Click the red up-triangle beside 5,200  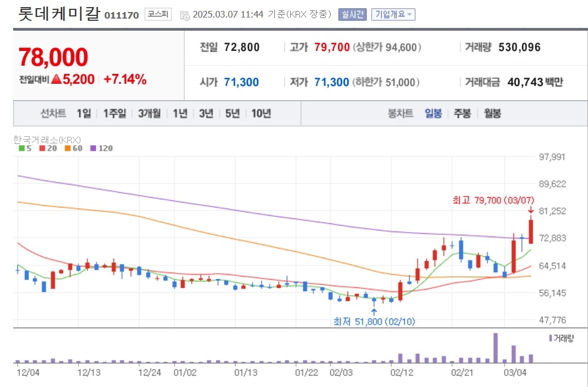[x=56, y=79]
